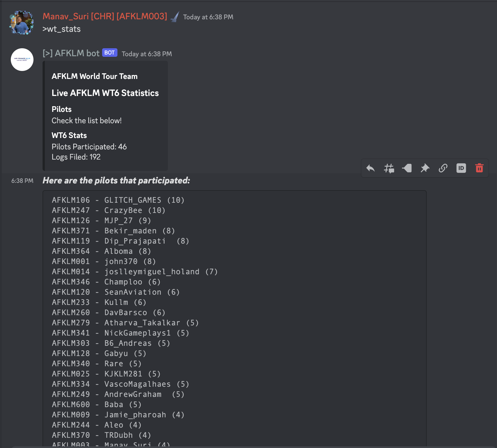Click the AFKLM340 - Rare (5) row
This screenshot has height=448, width=497.
point(97,364)
